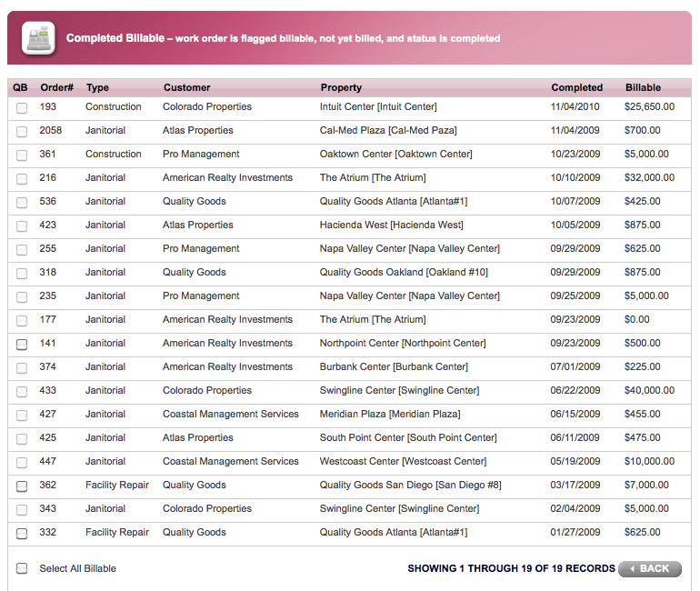Screen dimensions: 700x591
Task: Check the box for order 362
Action: (22, 486)
